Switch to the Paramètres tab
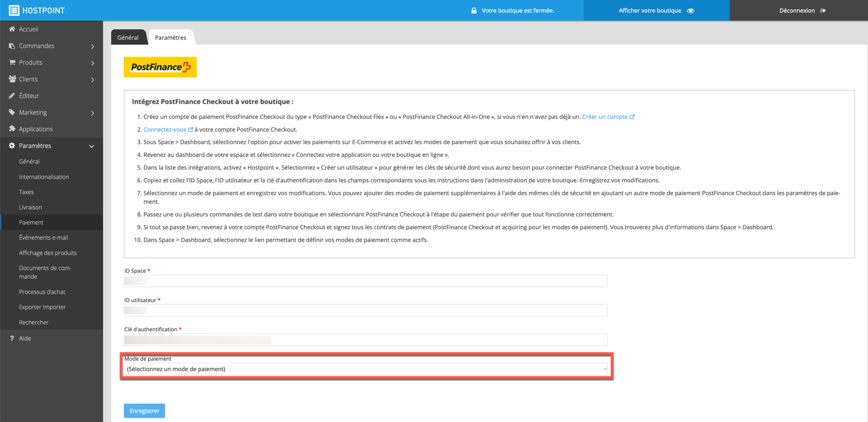The height and width of the screenshot is (422, 868). (x=170, y=37)
